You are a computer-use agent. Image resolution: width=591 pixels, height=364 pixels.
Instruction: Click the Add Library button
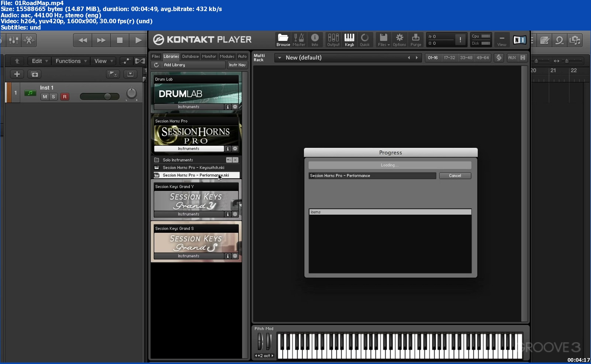(x=174, y=65)
